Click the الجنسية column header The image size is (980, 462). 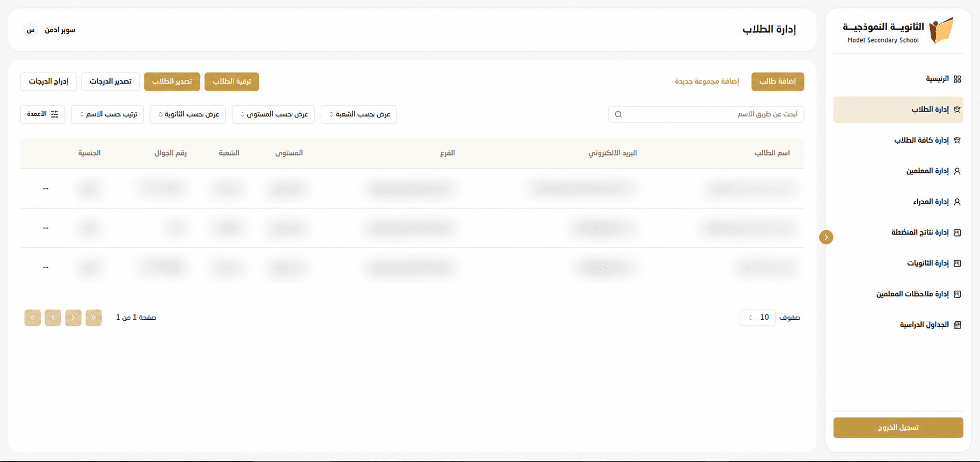(x=90, y=153)
